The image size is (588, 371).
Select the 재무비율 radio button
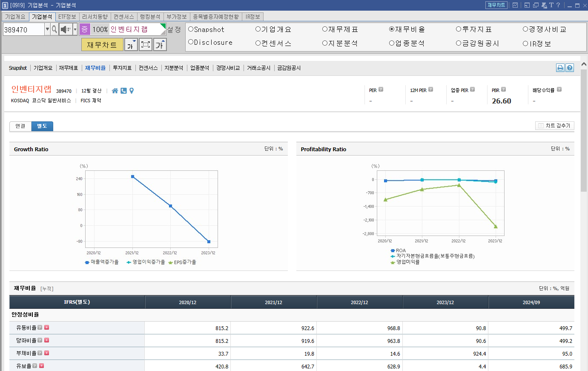coord(392,29)
